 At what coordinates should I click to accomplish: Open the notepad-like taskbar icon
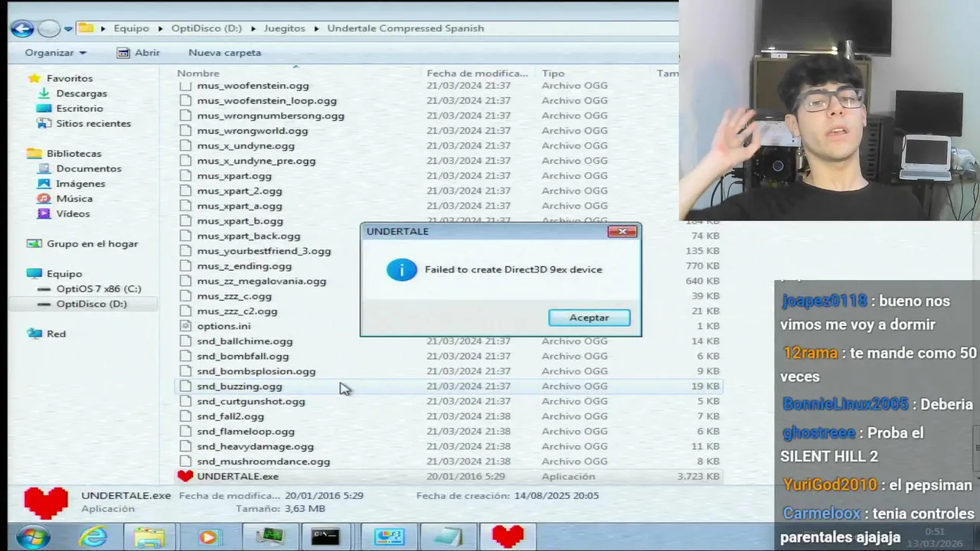point(447,537)
